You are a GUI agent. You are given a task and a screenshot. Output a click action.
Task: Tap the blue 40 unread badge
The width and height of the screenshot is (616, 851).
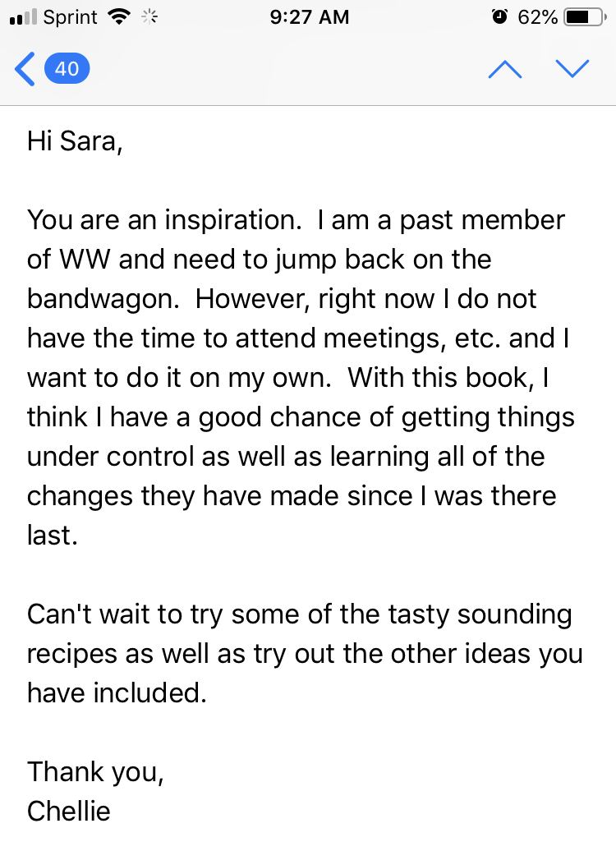pos(67,68)
